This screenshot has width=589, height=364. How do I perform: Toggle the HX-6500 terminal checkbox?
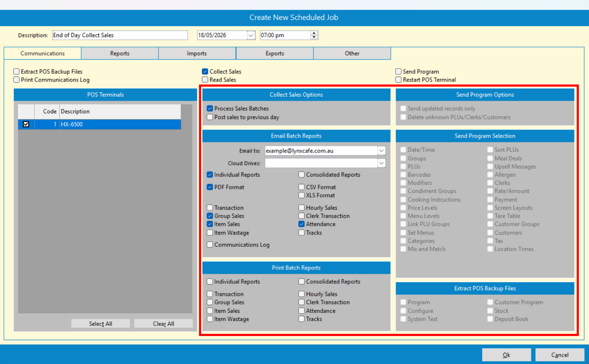click(26, 124)
